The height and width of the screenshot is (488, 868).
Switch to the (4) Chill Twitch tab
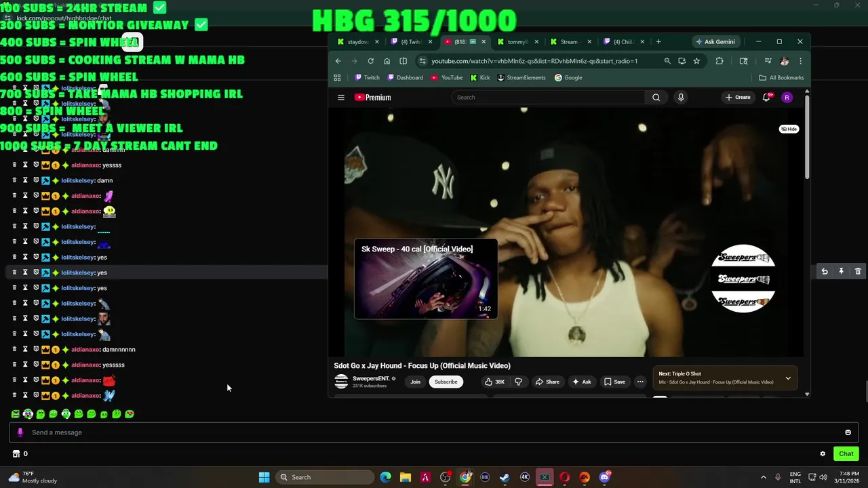click(624, 42)
